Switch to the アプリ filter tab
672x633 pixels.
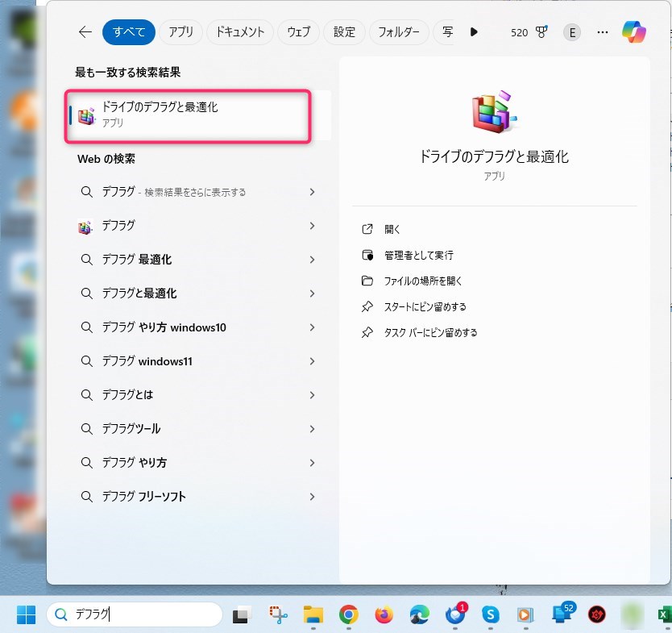(180, 32)
